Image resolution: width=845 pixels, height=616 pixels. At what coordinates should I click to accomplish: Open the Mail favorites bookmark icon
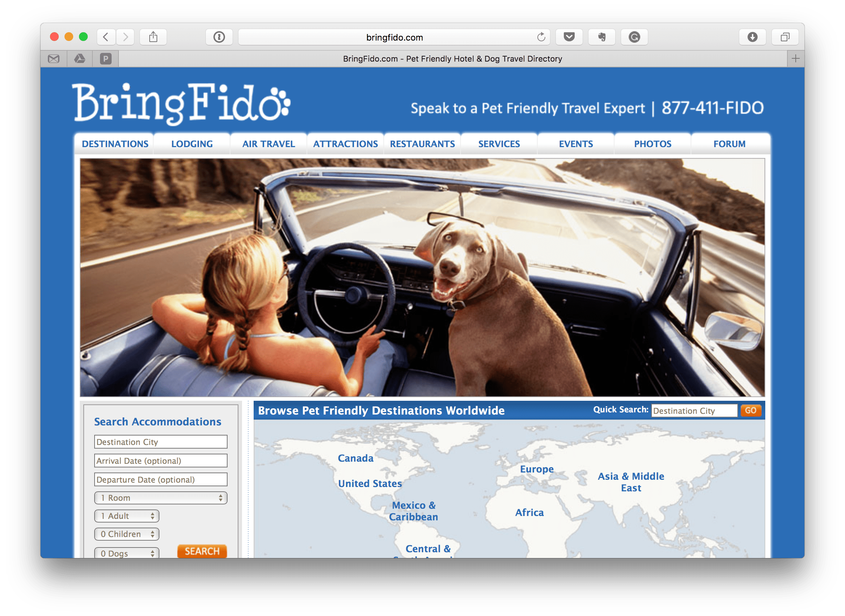click(x=54, y=59)
